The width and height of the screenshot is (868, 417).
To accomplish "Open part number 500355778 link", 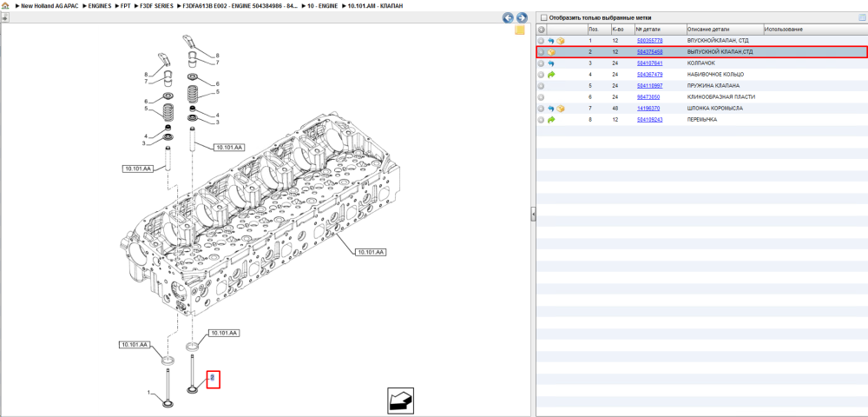I will click(650, 41).
